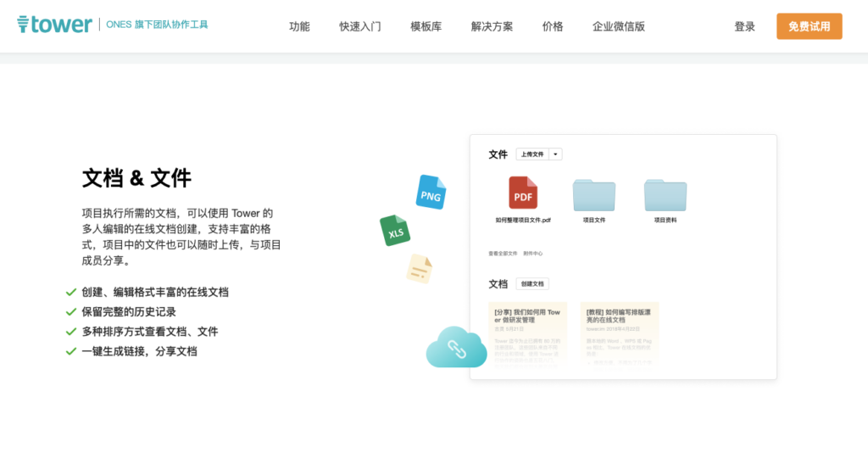
Task: Click the cloud link sharing icon
Action: point(456,347)
